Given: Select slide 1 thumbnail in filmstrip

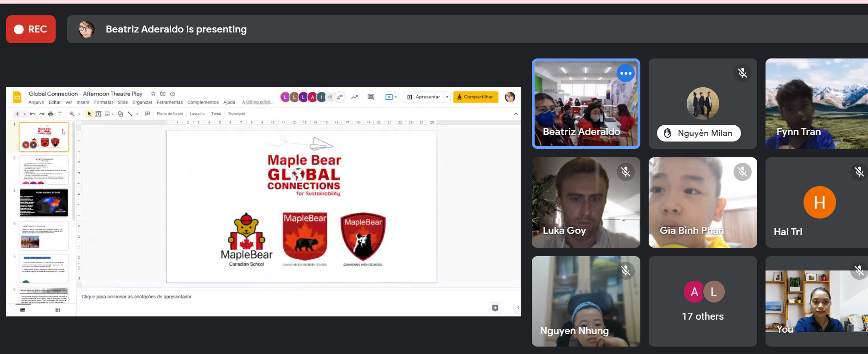Looking at the screenshot, I should (44, 137).
